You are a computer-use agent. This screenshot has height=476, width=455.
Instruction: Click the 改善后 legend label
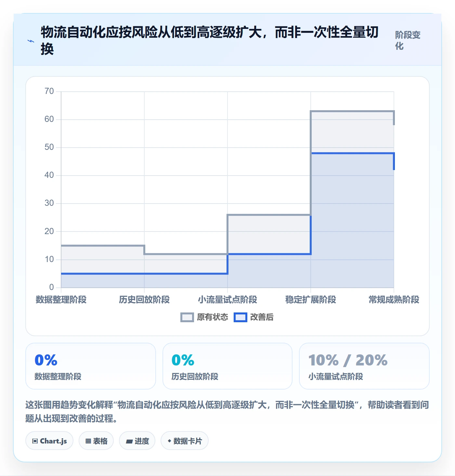tap(262, 317)
